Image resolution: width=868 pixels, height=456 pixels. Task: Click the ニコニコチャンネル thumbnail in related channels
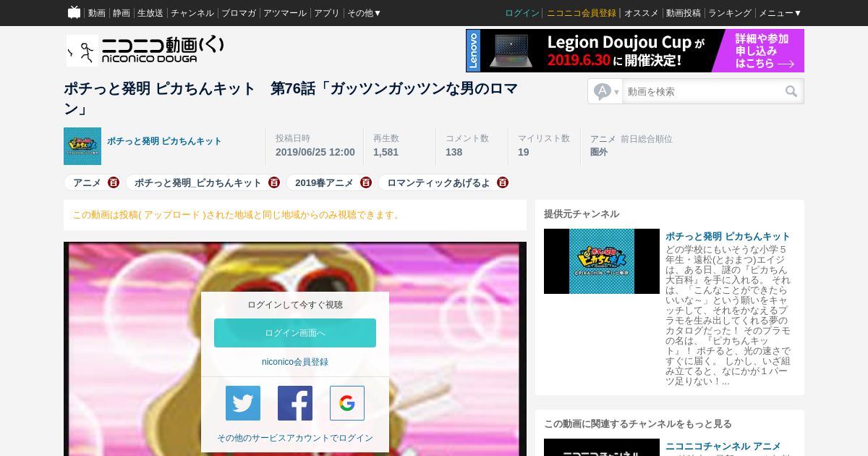pos(602,447)
